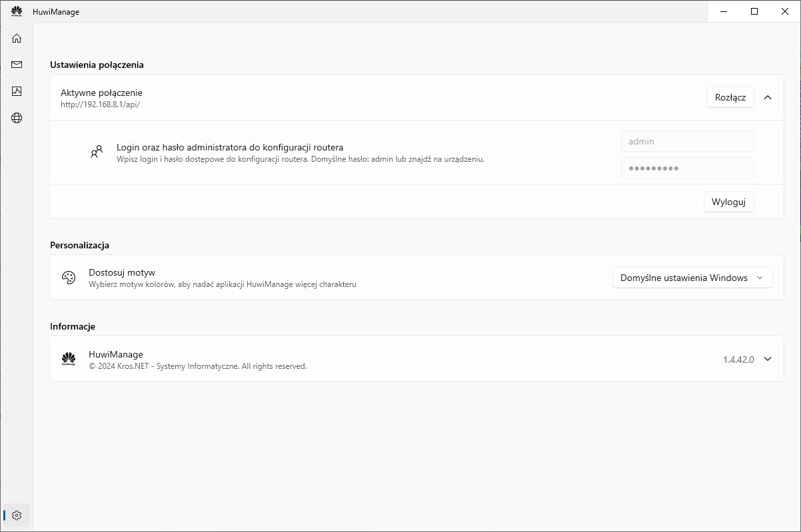Collapse the Aktywne połączenie section
801x532 pixels.
[768, 97]
